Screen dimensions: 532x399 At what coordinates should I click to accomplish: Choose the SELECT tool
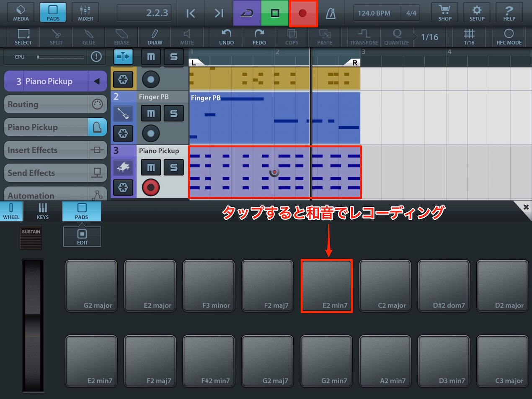coord(23,37)
